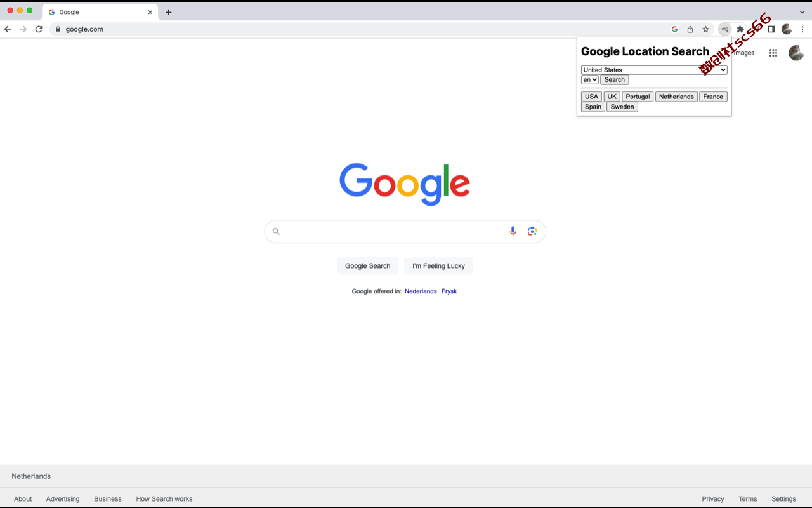
Task: Open the Settings footer menu
Action: [783, 499]
